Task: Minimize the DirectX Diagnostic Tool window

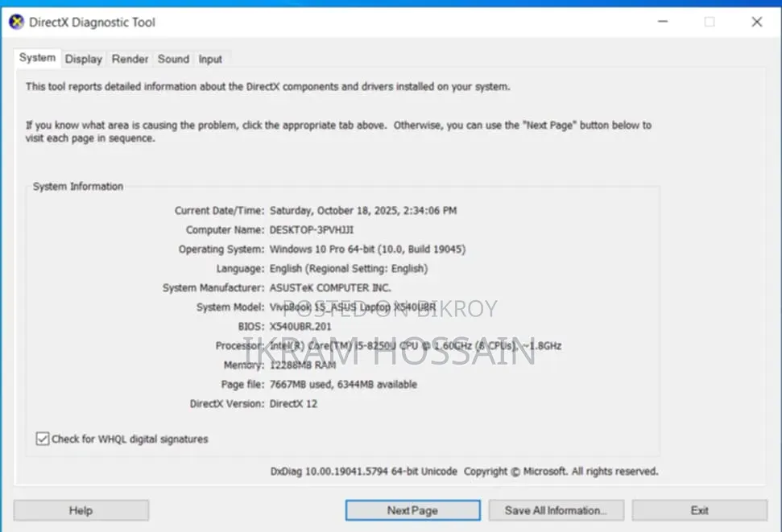Action: (662, 22)
